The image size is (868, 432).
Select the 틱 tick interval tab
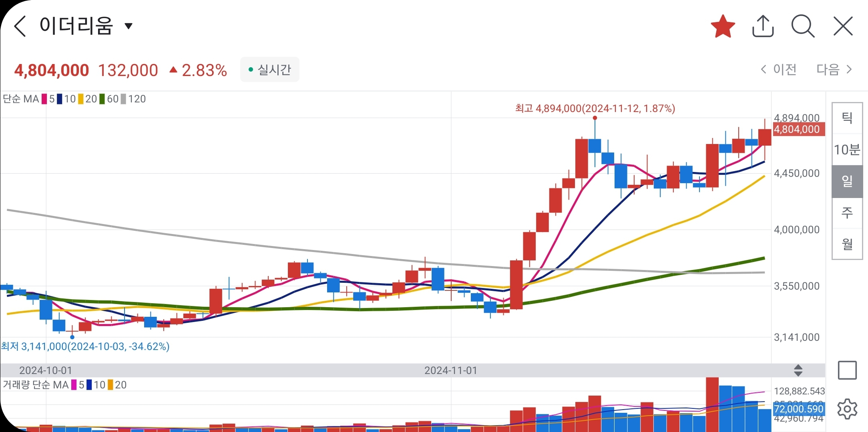point(847,118)
